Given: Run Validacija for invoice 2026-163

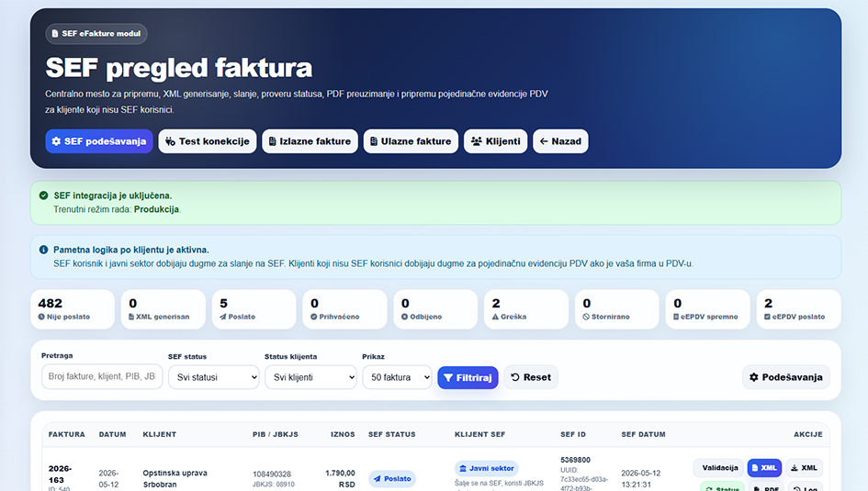Looking at the screenshot, I should tap(718, 468).
